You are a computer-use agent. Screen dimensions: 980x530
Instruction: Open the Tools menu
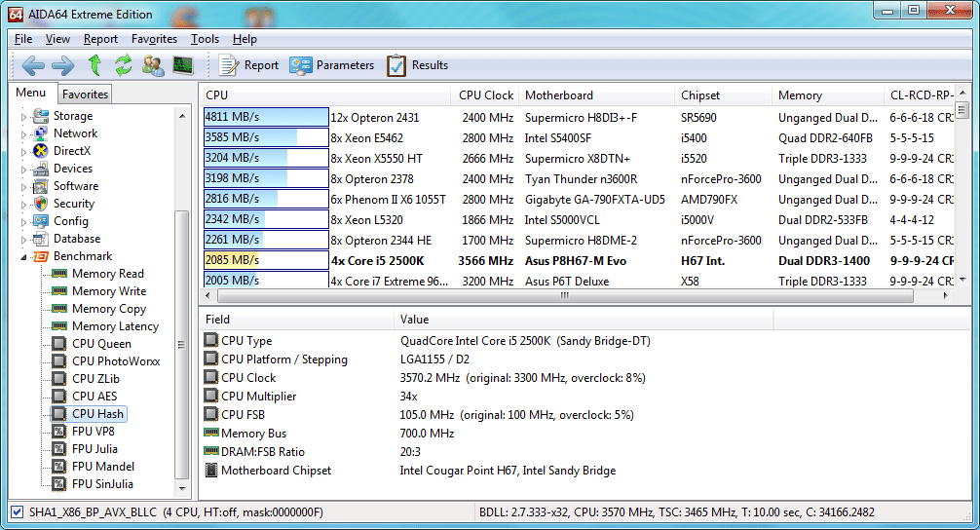(x=205, y=39)
